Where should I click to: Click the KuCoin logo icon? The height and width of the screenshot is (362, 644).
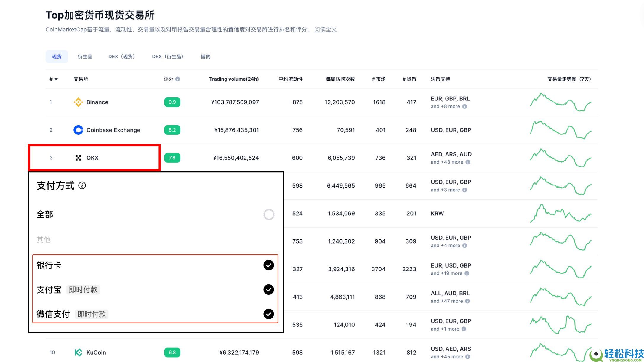pos(78,353)
